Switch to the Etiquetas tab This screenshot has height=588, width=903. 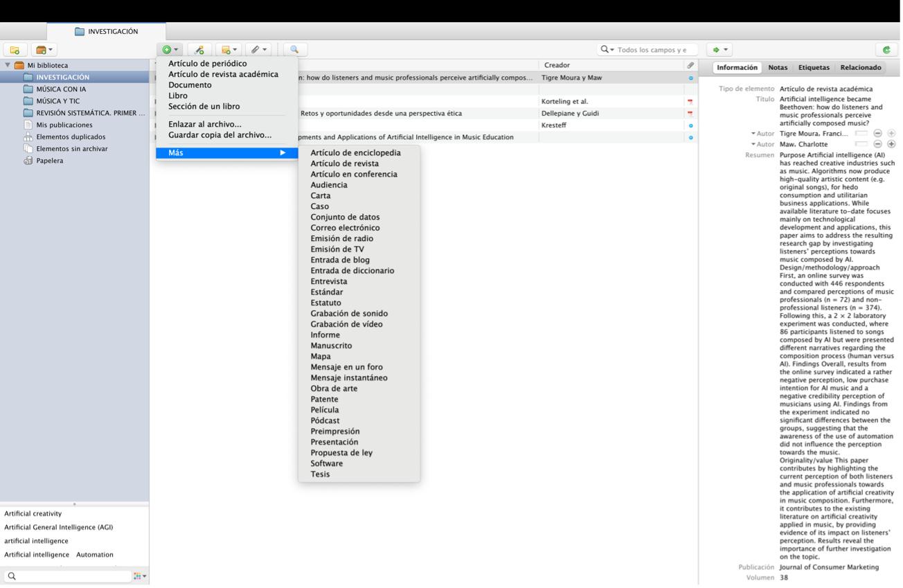click(813, 68)
